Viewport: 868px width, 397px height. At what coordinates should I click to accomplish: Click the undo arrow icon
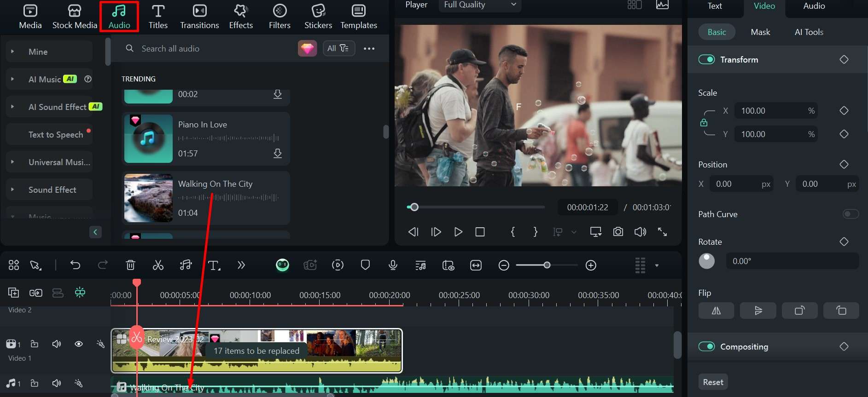point(75,265)
